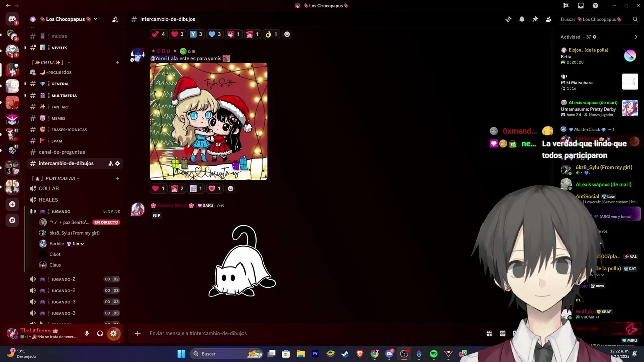Create channel in PLATICAS AA category plus
The image size is (644, 362).
coord(117,178)
